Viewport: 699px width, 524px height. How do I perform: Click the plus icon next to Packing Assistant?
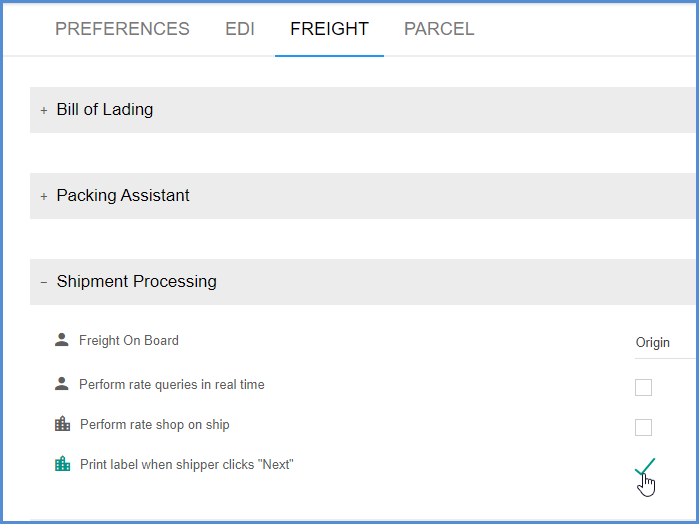(x=44, y=196)
